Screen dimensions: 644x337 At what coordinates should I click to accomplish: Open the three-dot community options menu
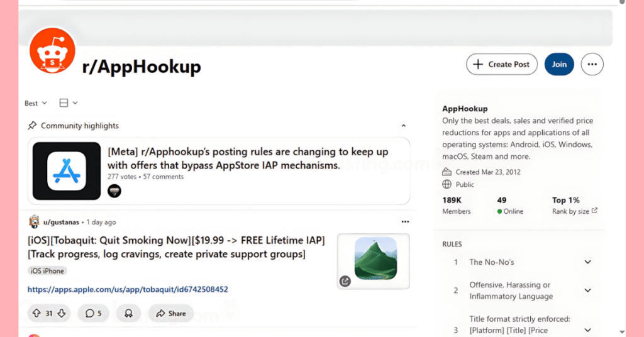[592, 64]
